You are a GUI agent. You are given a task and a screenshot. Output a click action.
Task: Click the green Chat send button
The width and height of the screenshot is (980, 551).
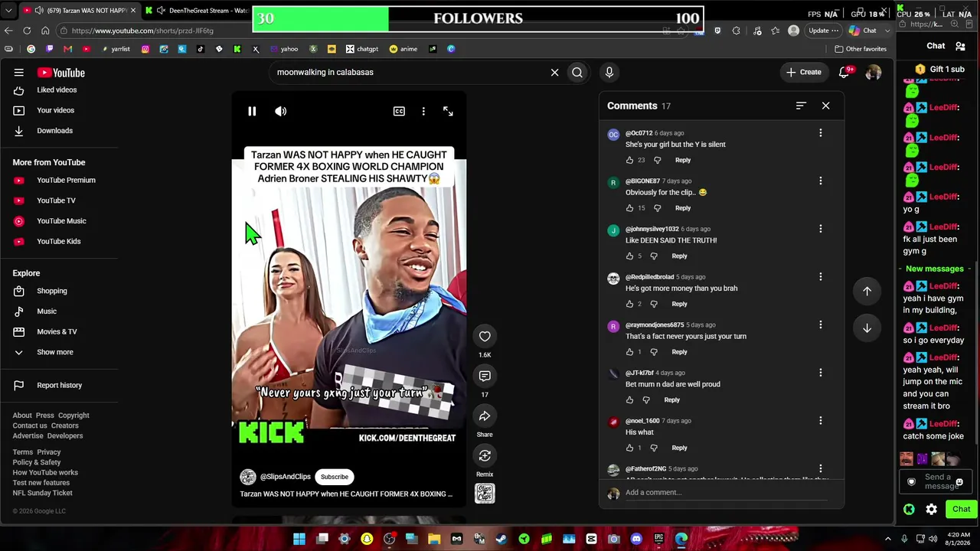[961, 510]
